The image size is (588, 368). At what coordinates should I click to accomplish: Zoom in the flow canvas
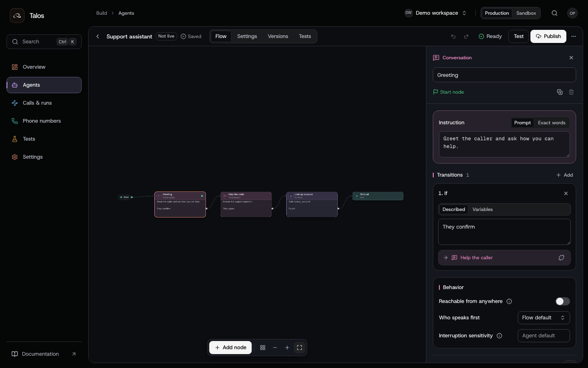point(287,348)
